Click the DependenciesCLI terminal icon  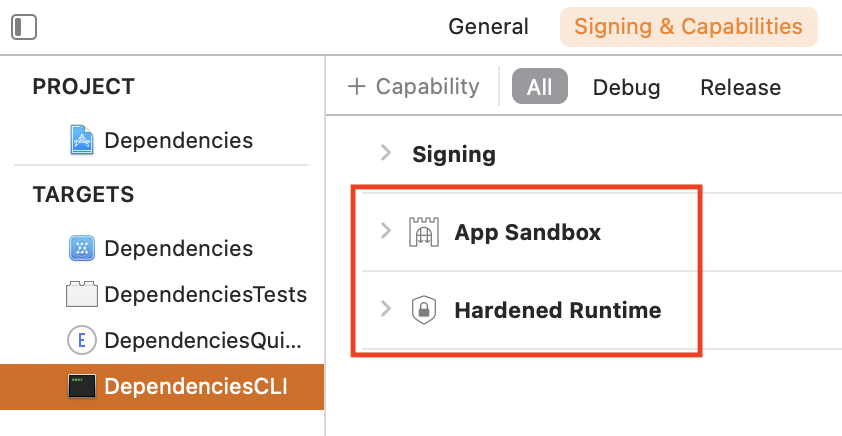pos(81,386)
